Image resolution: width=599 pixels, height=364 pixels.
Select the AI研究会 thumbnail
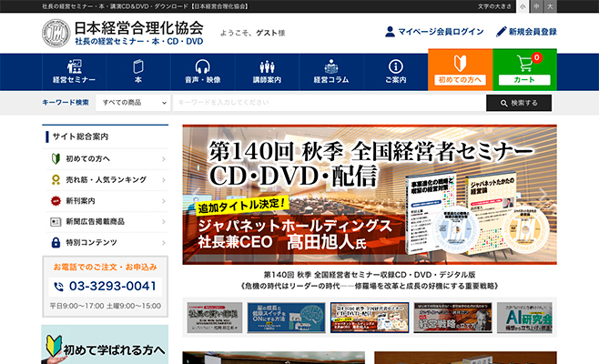524,318
